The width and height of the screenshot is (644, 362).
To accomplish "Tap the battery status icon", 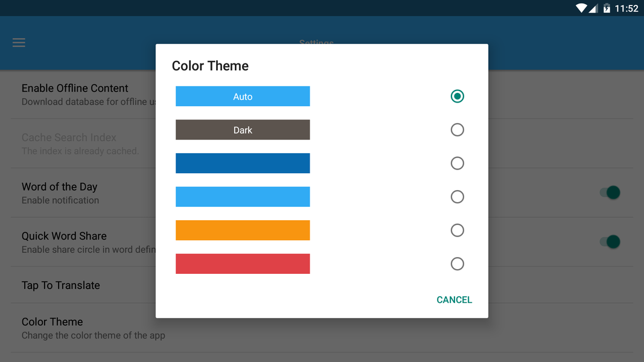I will (x=607, y=8).
